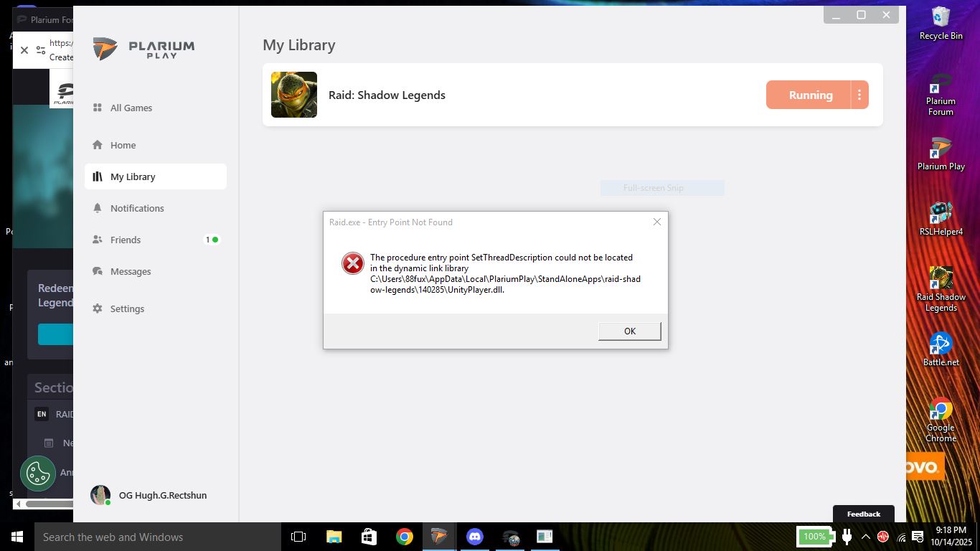980x551 pixels.
Task: Click the orange Running button
Action: pyautogui.click(x=809, y=95)
